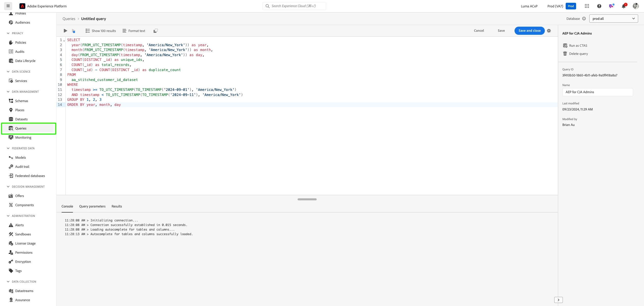Open the app switcher grid icon
Screen dimensions: 644x306
[587, 6]
